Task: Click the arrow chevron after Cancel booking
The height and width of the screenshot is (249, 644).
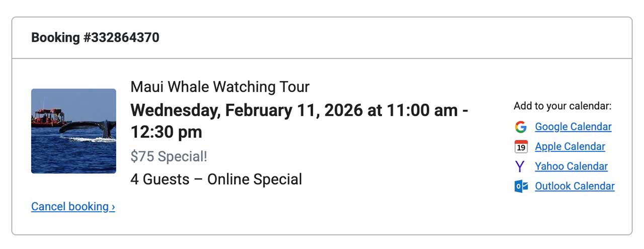Action: (113, 207)
